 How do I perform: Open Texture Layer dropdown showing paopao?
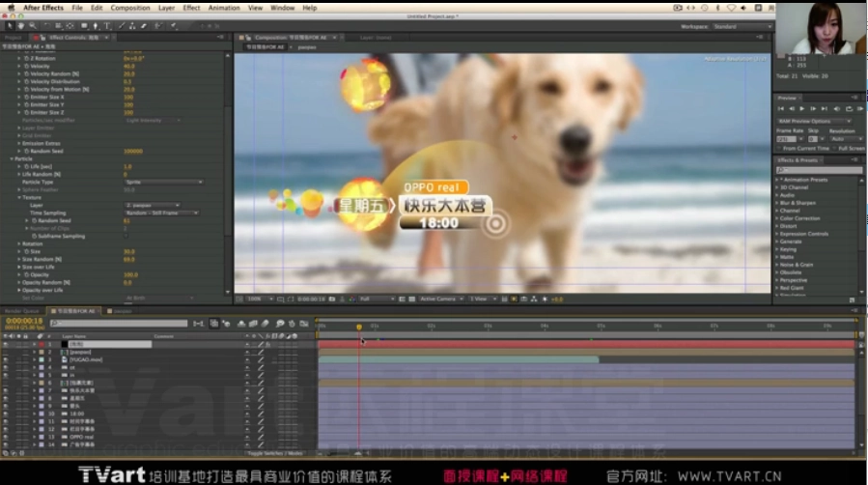[x=153, y=206]
